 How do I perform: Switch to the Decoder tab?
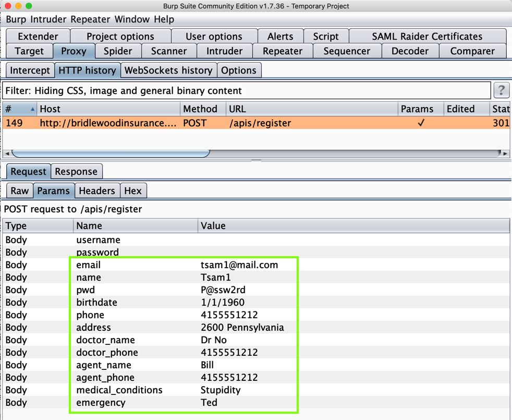409,51
